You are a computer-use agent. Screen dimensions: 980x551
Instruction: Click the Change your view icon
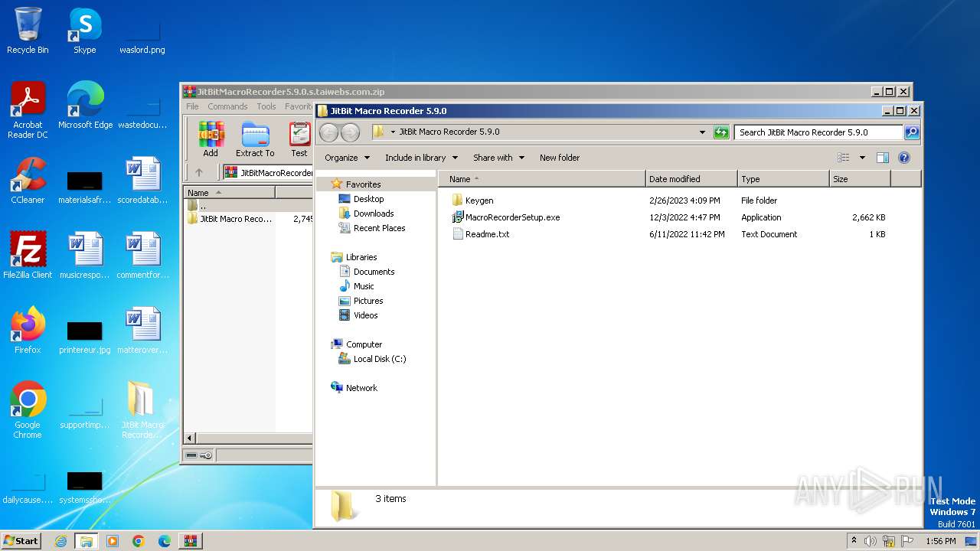(844, 158)
